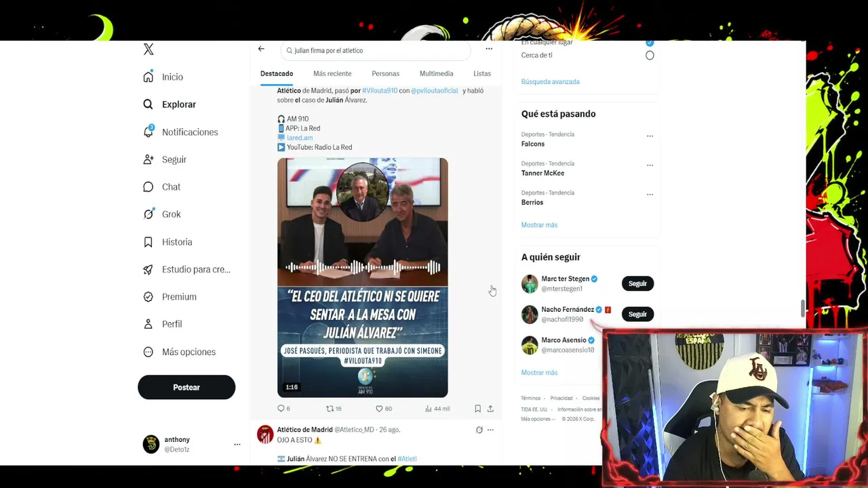Open Historia bookmarks in sidebar

[x=167, y=242]
